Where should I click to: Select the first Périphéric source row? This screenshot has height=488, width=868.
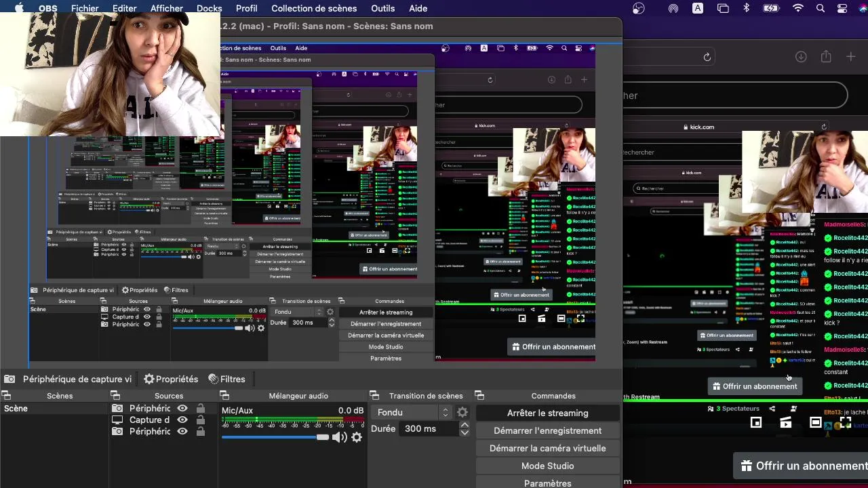click(149, 409)
